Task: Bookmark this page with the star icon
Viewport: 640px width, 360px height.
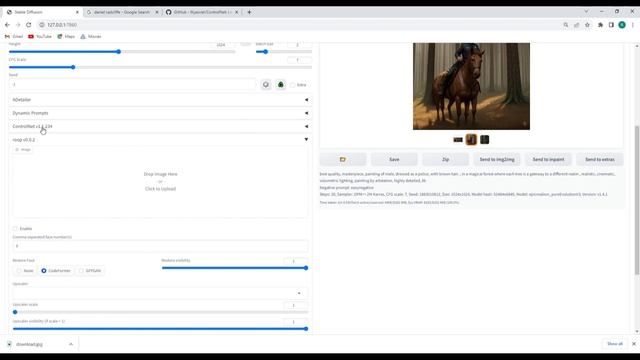Action: point(587,25)
